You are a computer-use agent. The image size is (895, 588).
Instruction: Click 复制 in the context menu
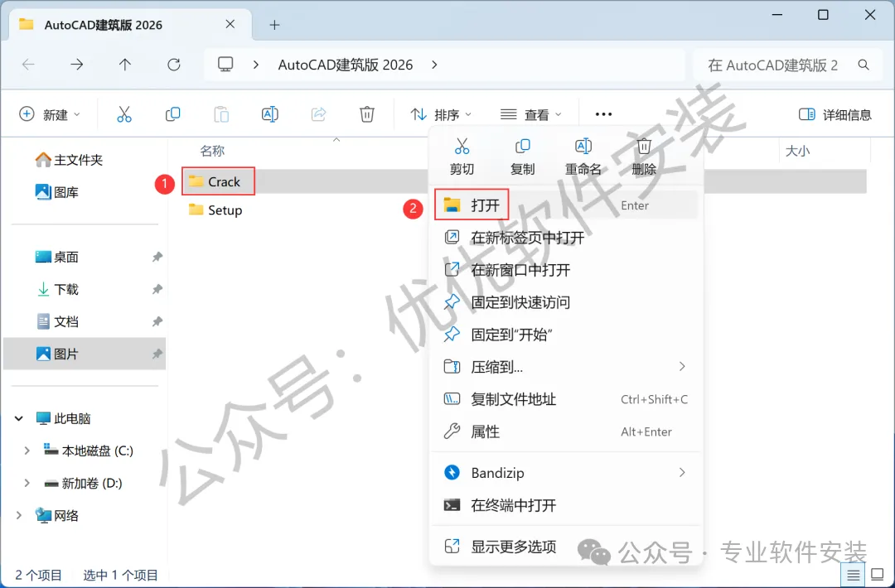coord(522,157)
